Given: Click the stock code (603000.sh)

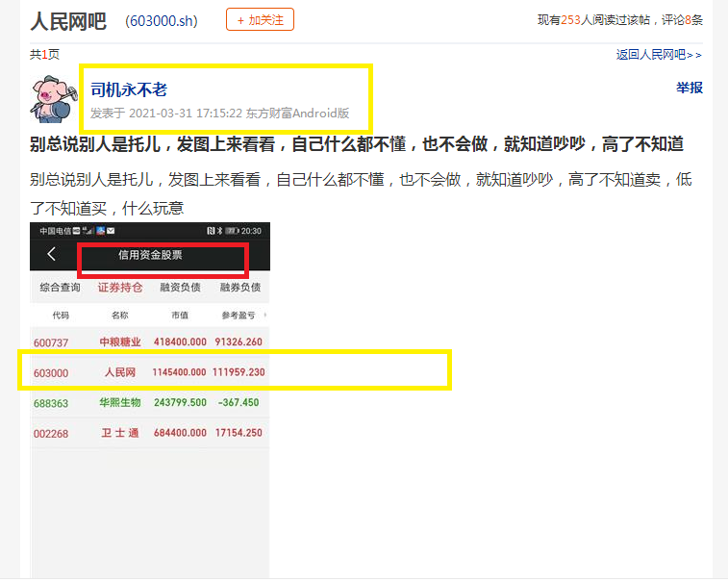Looking at the screenshot, I should coord(162,21).
